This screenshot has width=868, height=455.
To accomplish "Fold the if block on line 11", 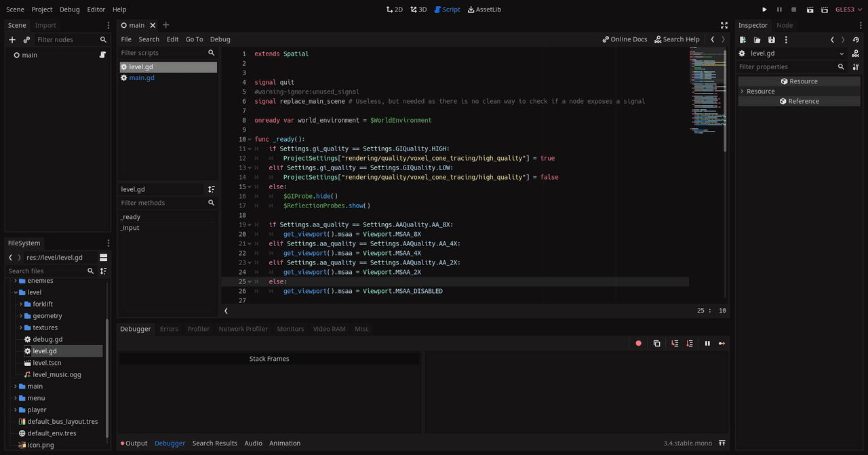I will coord(248,149).
